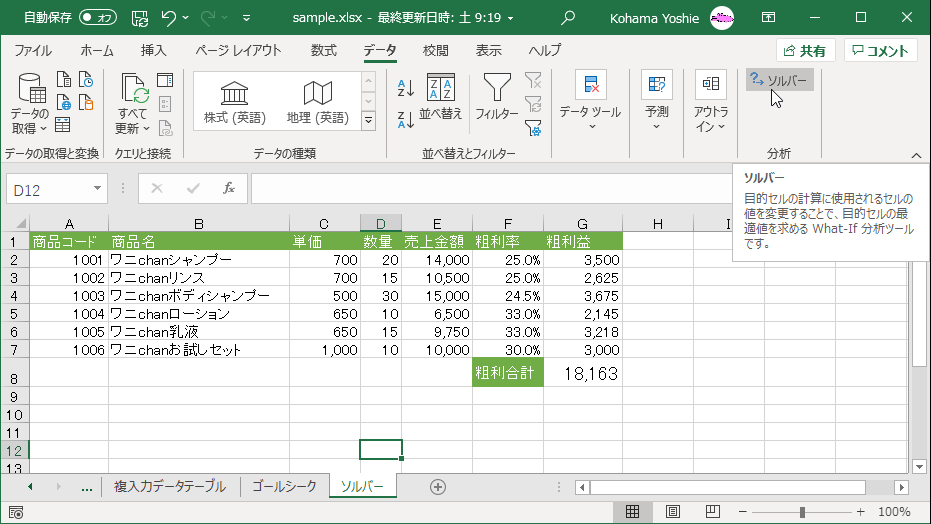Collapse the ribbon with chevron
The width and height of the screenshot is (931, 524).
click(916, 155)
